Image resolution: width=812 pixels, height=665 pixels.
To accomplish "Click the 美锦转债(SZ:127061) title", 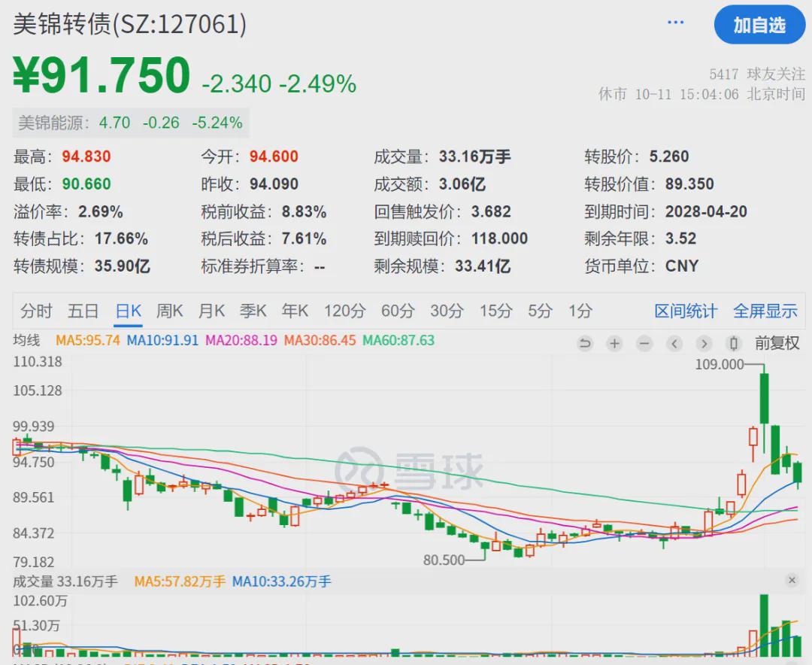I will point(129,24).
